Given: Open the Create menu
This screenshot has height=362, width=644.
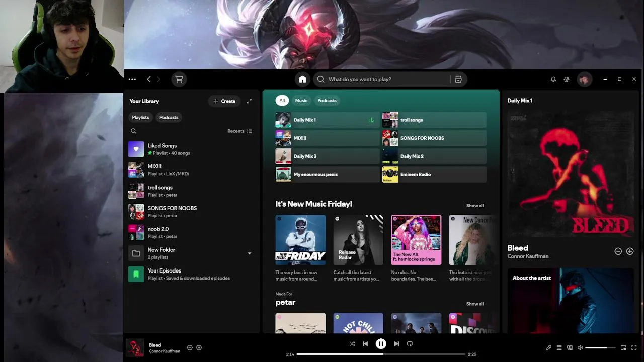Looking at the screenshot, I should pyautogui.click(x=224, y=101).
